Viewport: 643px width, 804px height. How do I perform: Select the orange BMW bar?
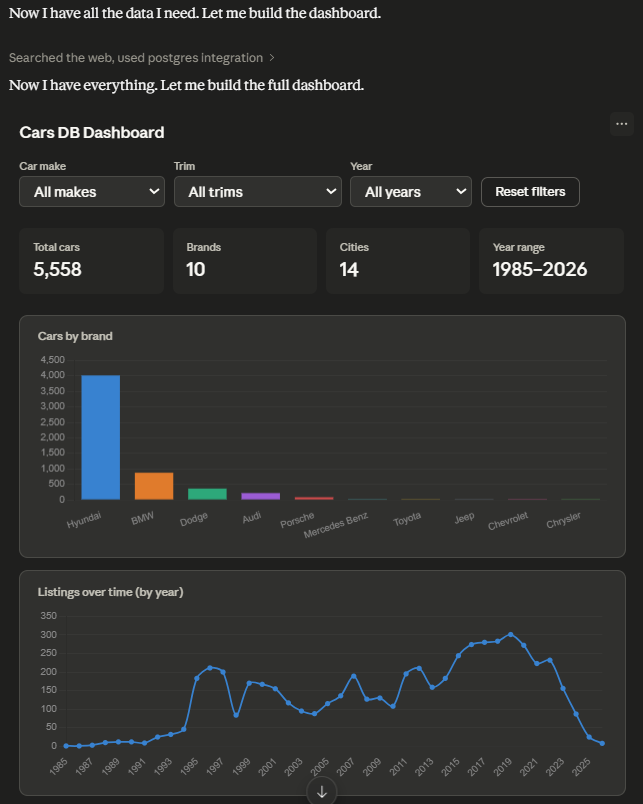click(154, 486)
